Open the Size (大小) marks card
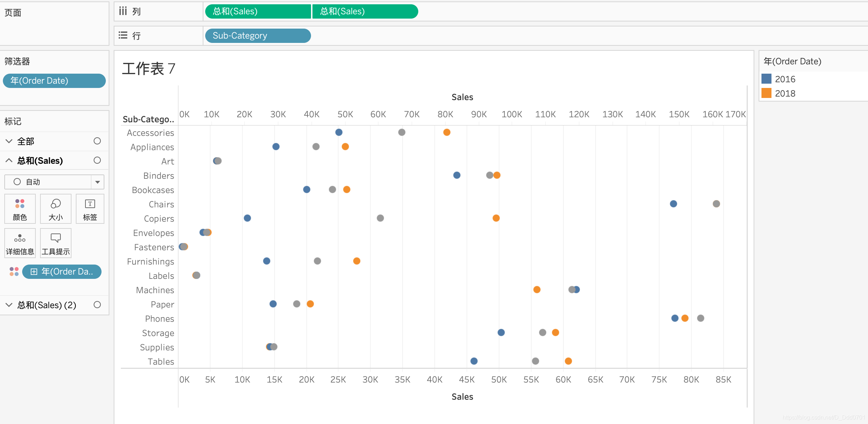 click(55, 209)
